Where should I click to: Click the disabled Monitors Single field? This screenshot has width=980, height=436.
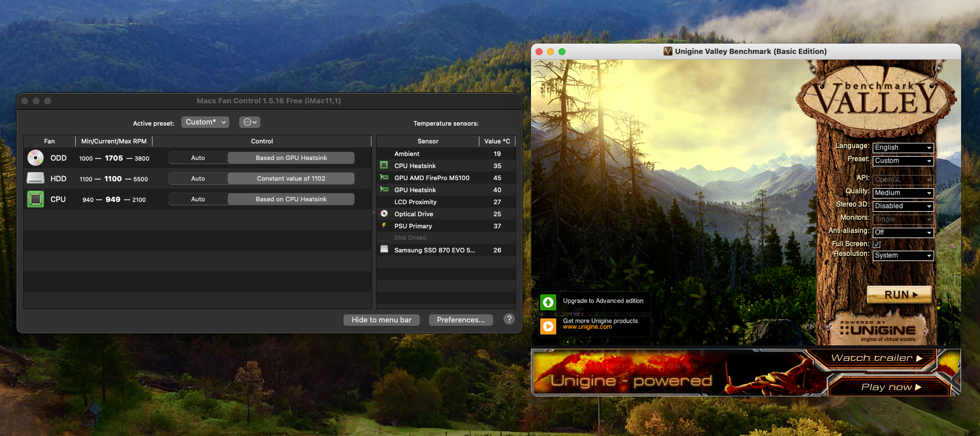903,219
